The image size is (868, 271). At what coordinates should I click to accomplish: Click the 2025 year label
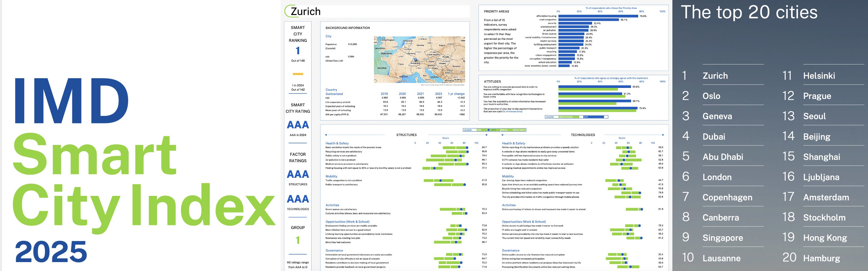(51, 252)
